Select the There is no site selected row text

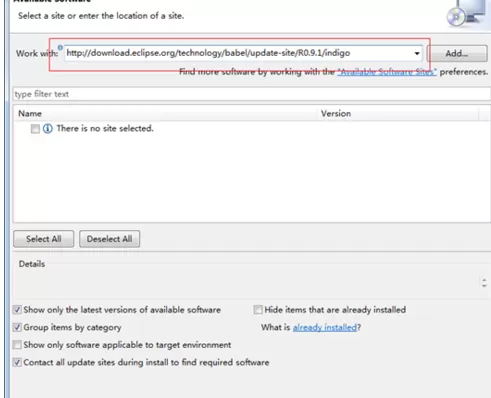click(105, 128)
